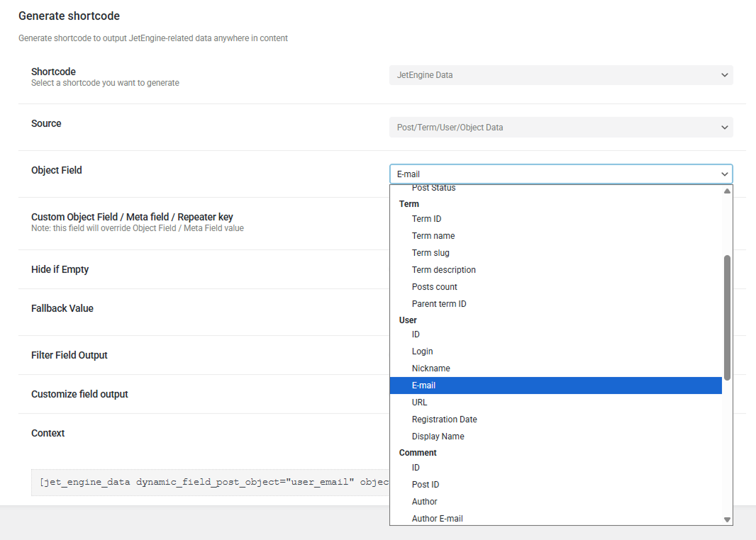Click the dropdown list scroll down arrow
This screenshot has height=540, width=756.
(727, 519)
